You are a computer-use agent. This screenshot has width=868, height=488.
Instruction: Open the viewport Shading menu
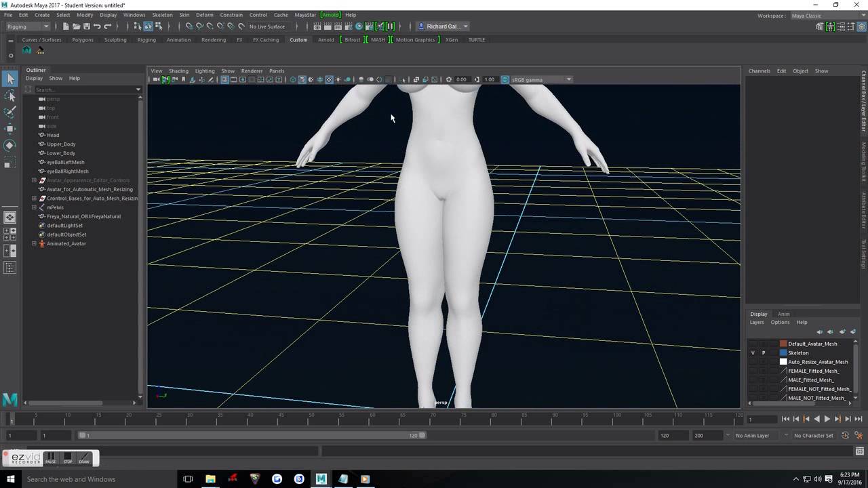(178, 70)
